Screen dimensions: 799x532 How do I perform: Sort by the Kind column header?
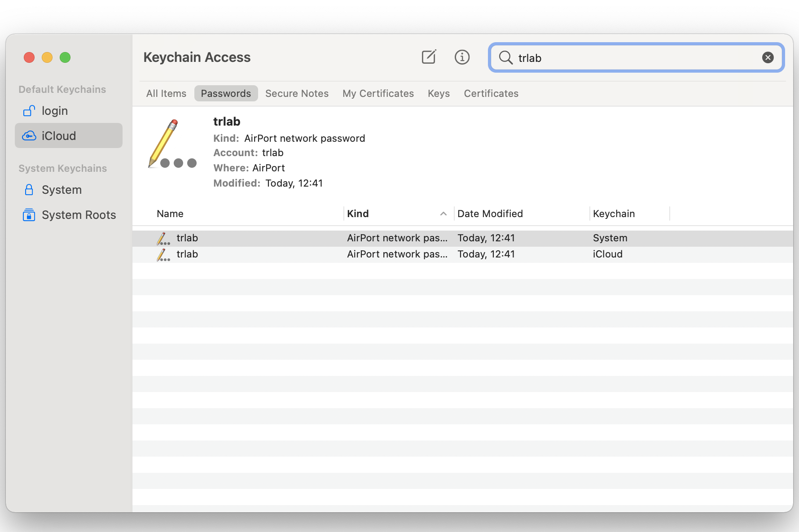click(358, 214)
